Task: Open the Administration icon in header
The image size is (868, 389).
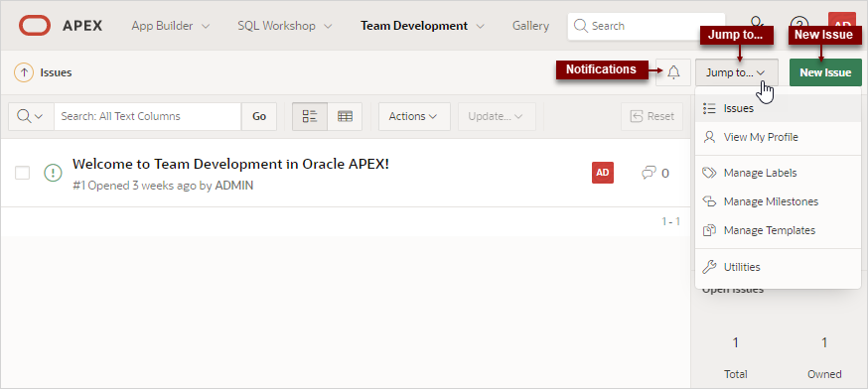Action: [757, 23]
